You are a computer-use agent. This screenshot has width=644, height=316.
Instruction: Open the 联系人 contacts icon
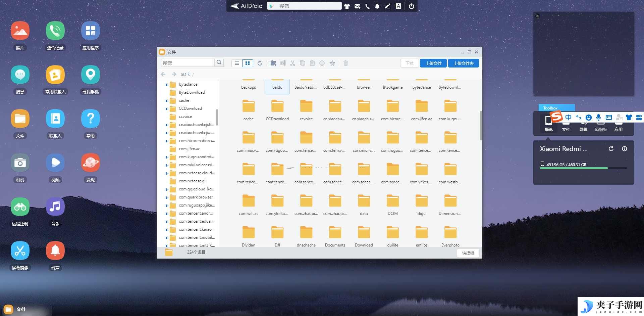(55, 119)
